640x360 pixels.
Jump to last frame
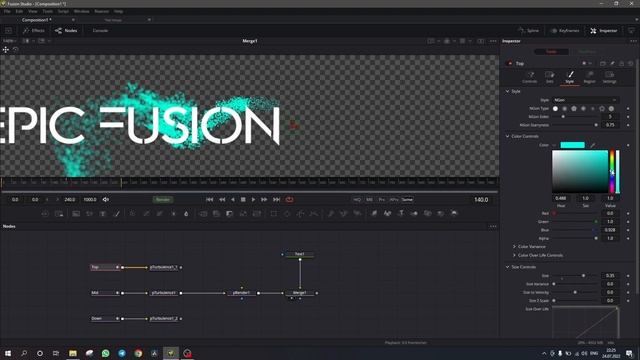click(276, 200)
